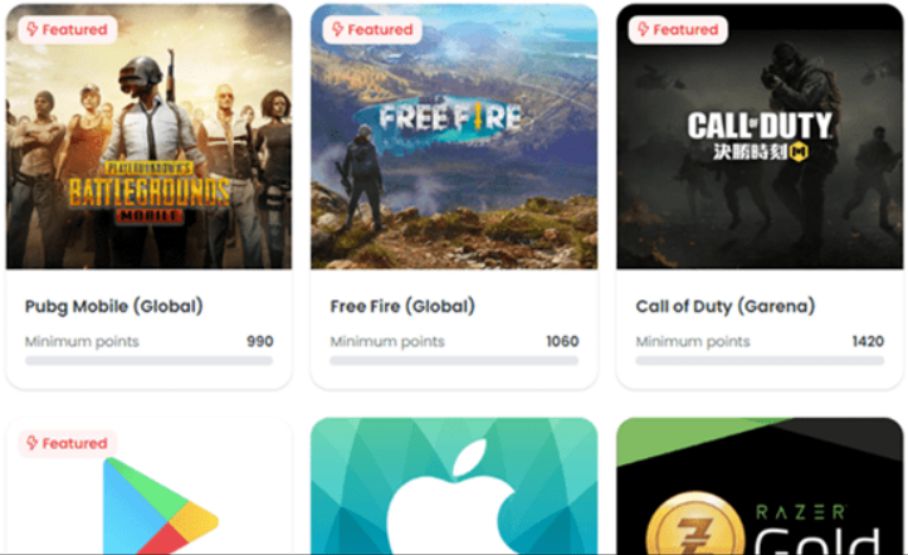Click the Razer Gold coin icon

click(695, 524)
